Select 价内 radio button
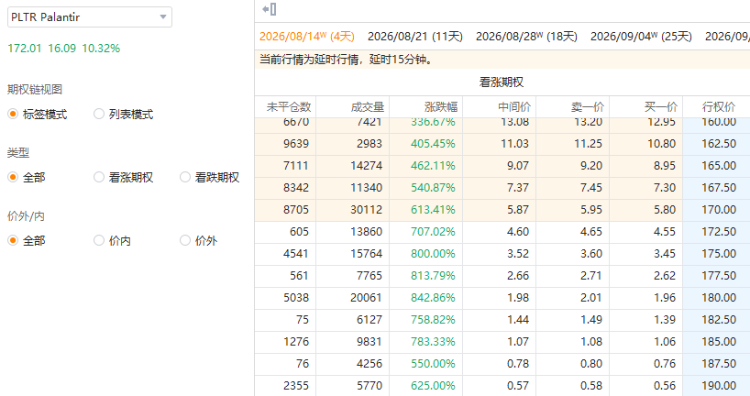The height and width of the screenshot is (396, 750). (99, 240)
